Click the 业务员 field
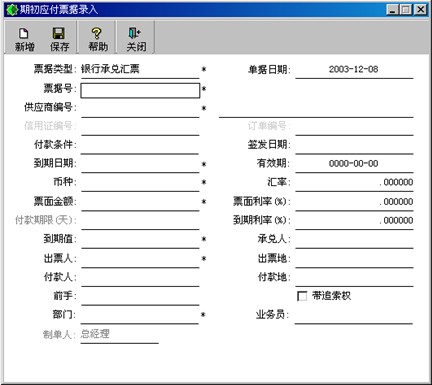This screenshot has height=385, width=432. 354,315
